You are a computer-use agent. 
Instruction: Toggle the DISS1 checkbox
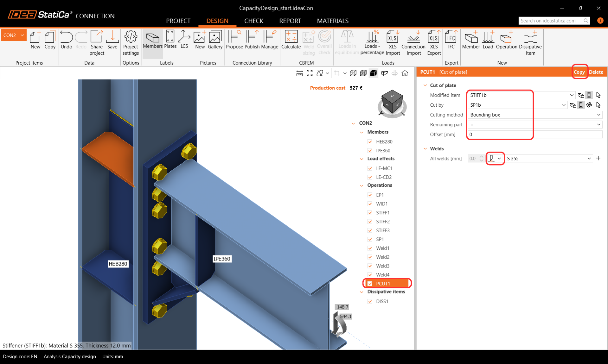click(x=370, y=301)
